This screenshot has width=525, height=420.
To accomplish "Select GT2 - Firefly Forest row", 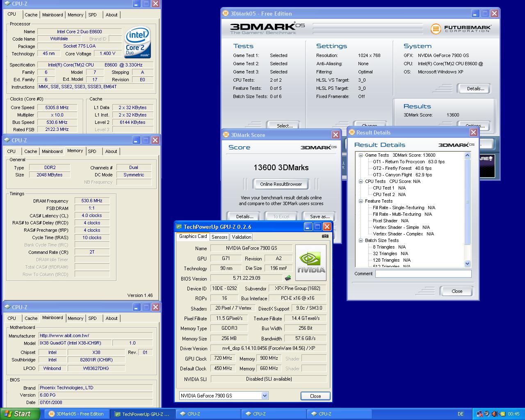I will pyautogui.click(x=402, y=168).
